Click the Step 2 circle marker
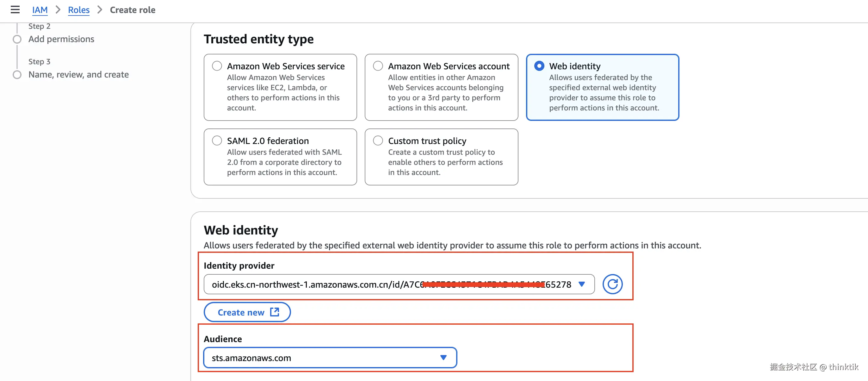This screenshot has width=868, height=381. coord(17,40)
